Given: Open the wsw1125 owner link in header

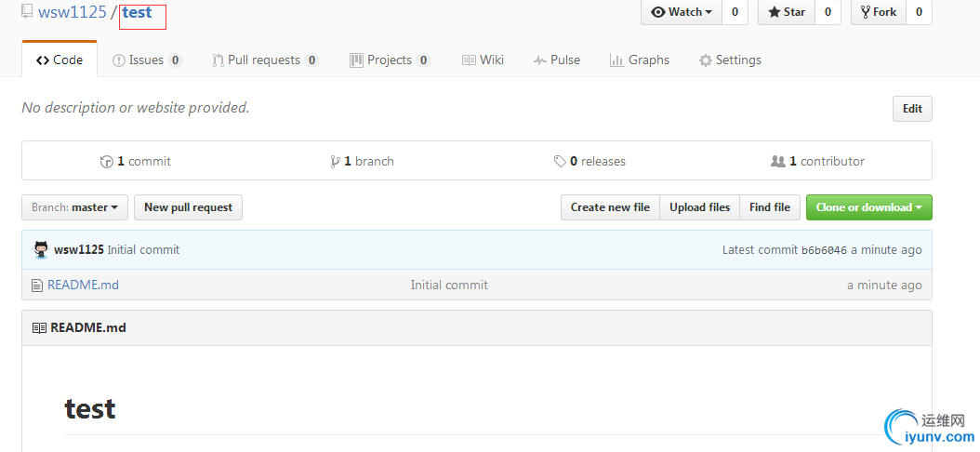Looking at the screenshot, I should (x=73, y=12).
